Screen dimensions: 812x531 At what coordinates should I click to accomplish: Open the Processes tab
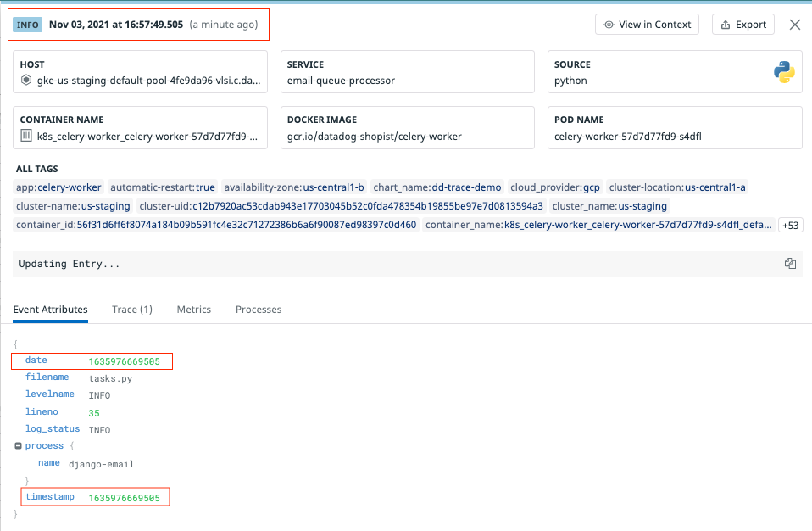[x=259, y=310]
